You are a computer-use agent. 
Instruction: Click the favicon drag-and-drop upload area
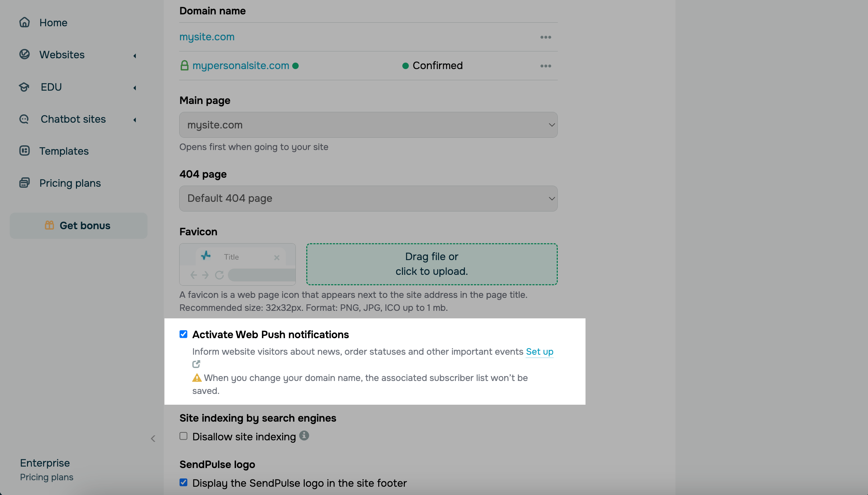[431, 264]
